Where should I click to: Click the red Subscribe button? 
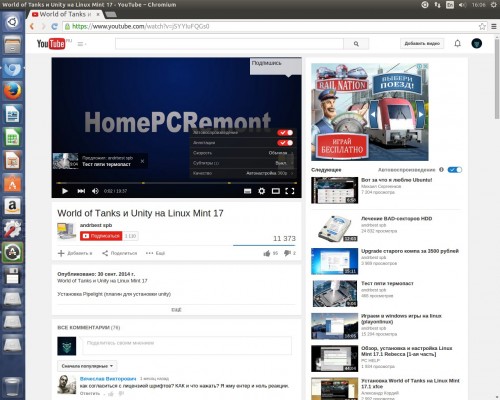[x=101, y=236]
